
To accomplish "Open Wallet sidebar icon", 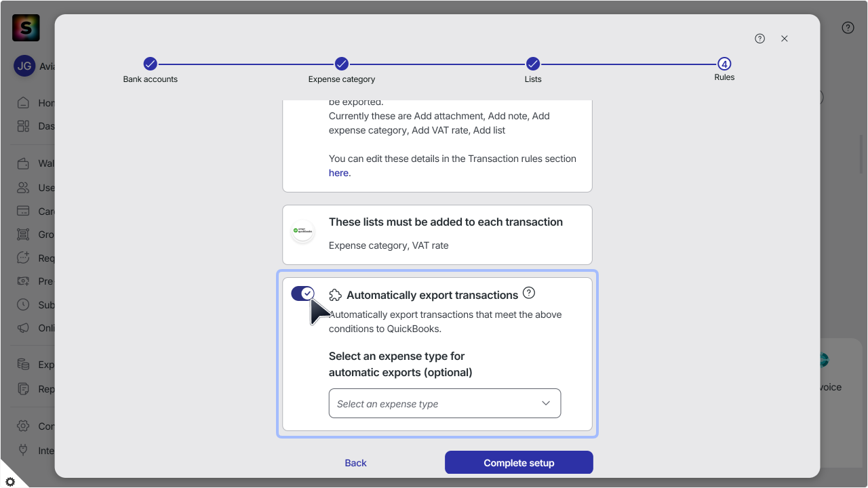I will click(x=24, y=163).
